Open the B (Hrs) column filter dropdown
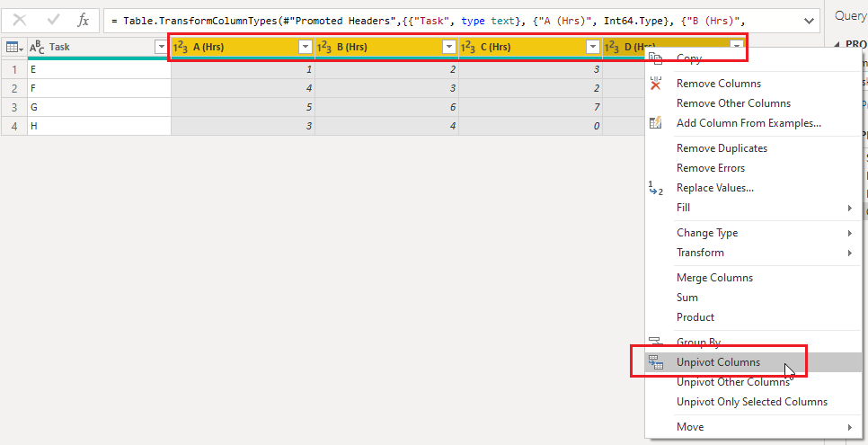Image resolution: width=868 pixels, height=445 pixels. tap(449, 47)
